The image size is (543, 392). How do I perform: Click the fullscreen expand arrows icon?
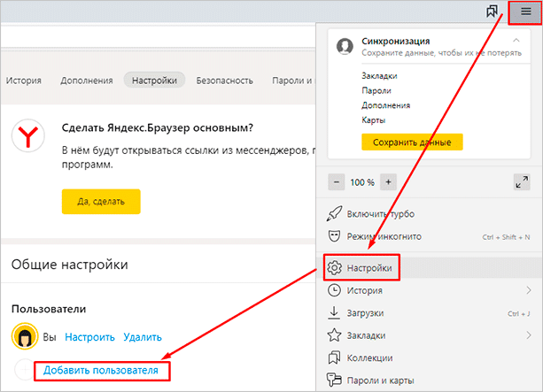click(x=522, y=181)
